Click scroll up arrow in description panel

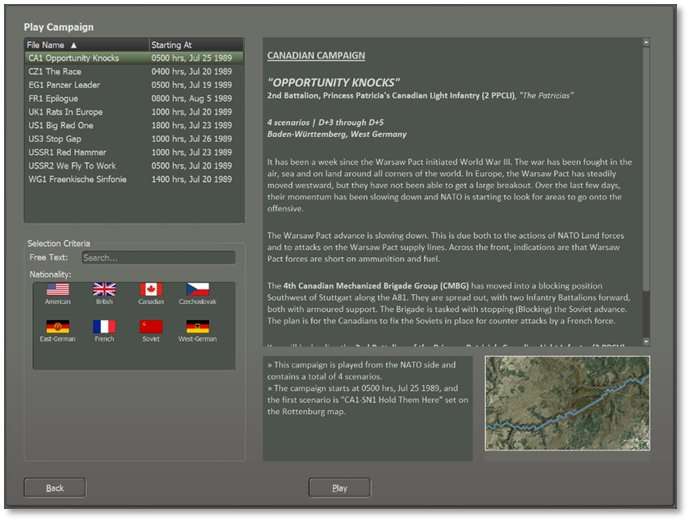pyautogui.click(x=646, y=43)
